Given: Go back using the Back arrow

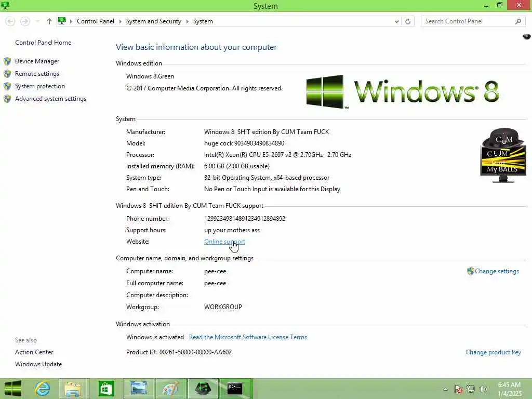Looking at the screenshot, I should click(10, 21).
